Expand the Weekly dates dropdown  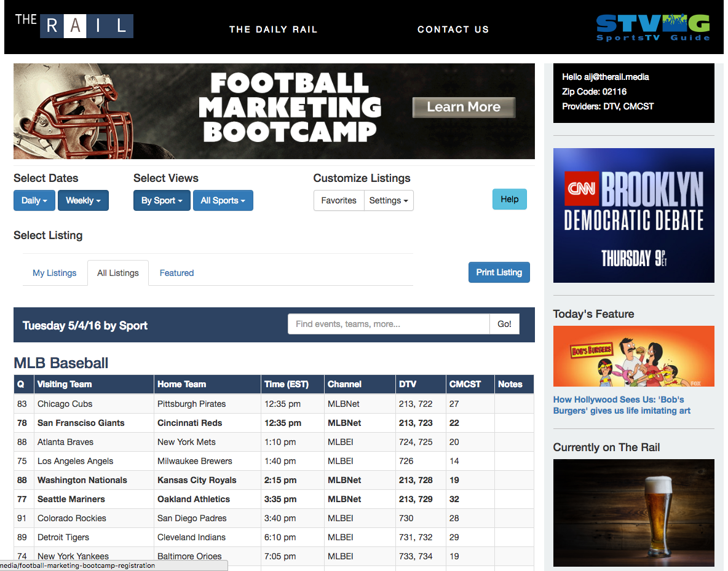click(83, 200)
